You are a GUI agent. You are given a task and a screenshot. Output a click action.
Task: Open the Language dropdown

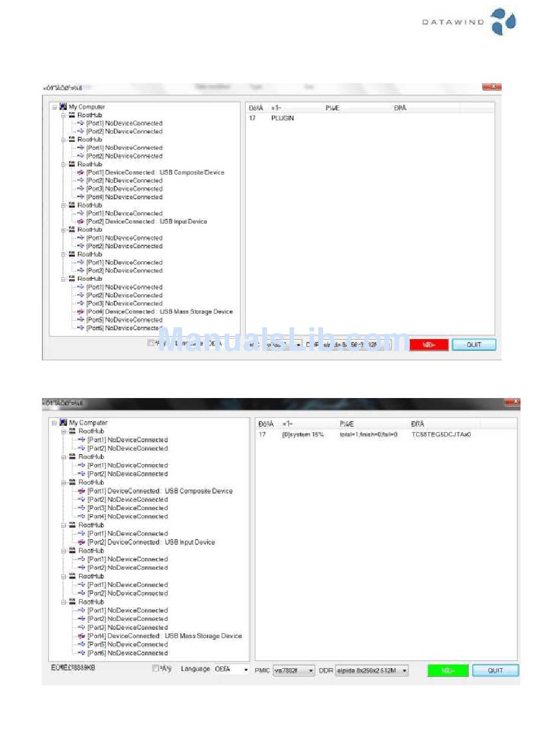232,669
